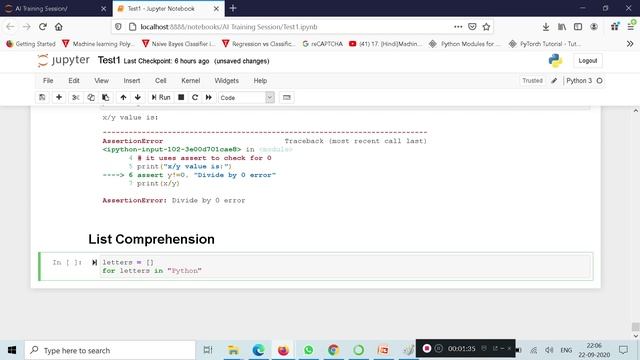640x360 pixels.
Task: Open the PyTorch Tutorial bookmark
Action: coord(545,44)
